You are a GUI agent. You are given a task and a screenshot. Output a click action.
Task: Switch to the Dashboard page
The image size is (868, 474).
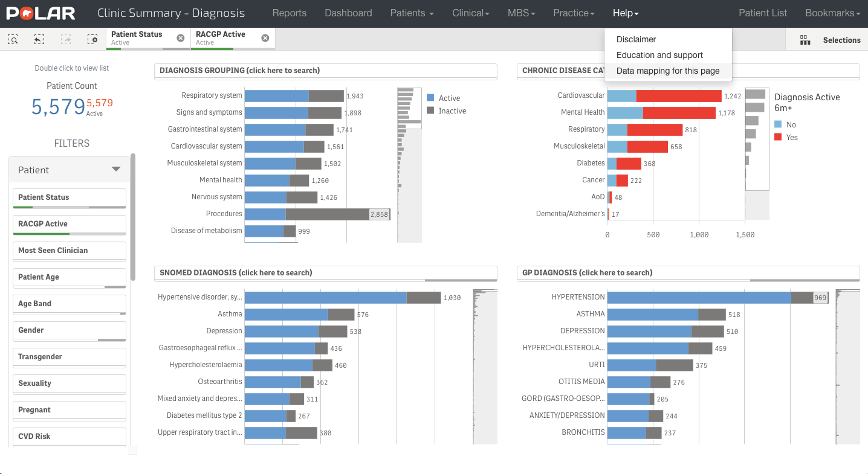pos(348,13)
